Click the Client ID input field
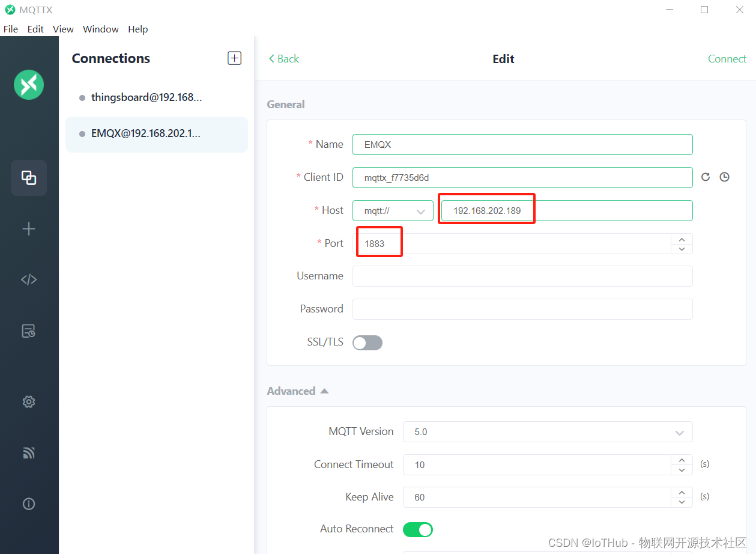This screenshot has width=756, height=554. tap(522, 178)
